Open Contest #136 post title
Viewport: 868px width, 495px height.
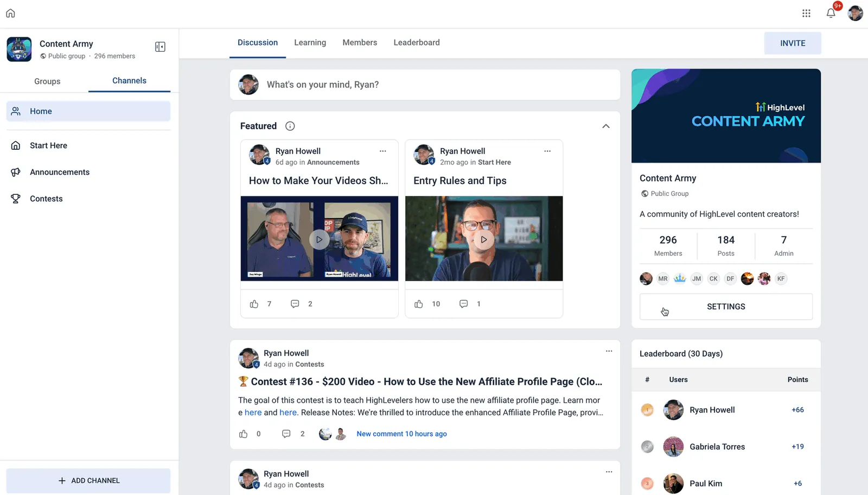420,382
